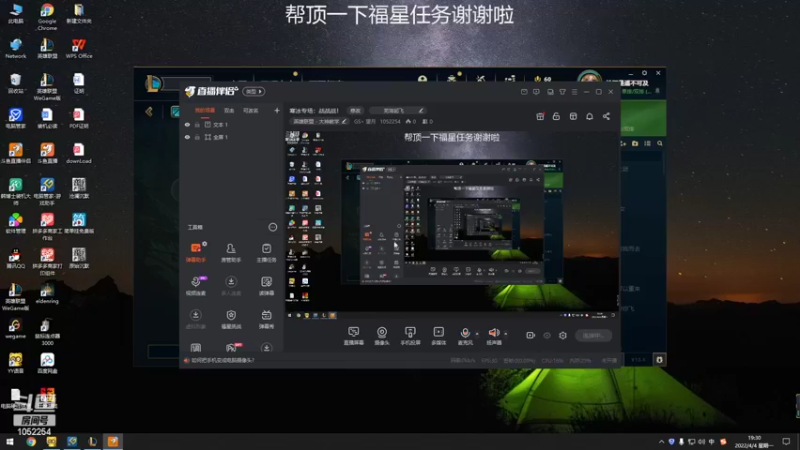Viewport: 800px width, 450px height.
Task: Open the Windows notification center icon
Action: tap(786, 441)
